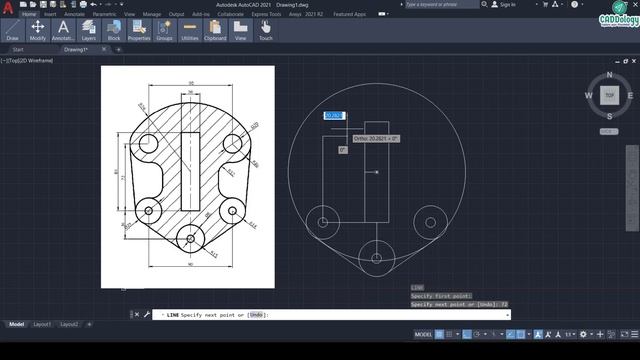Expand command line history arrow
Viewport: 640px width, 360px height.
tap(507, 315)
